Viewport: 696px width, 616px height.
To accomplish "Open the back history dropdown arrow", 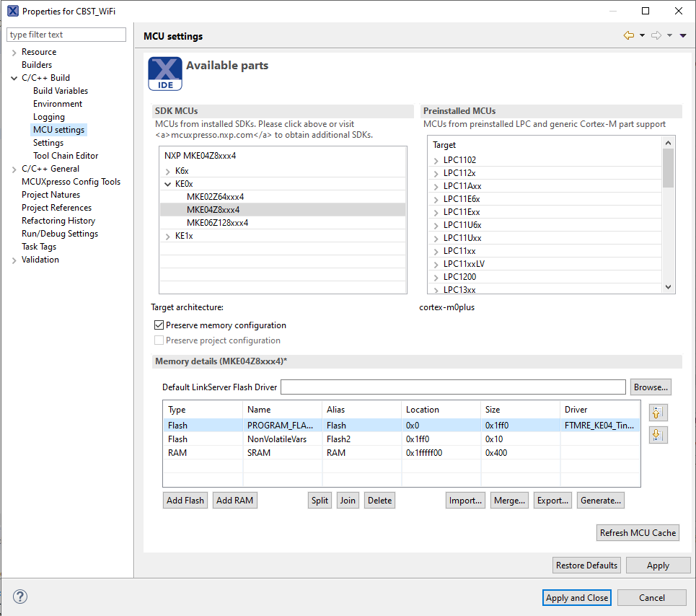I will (x=642, y=35).
